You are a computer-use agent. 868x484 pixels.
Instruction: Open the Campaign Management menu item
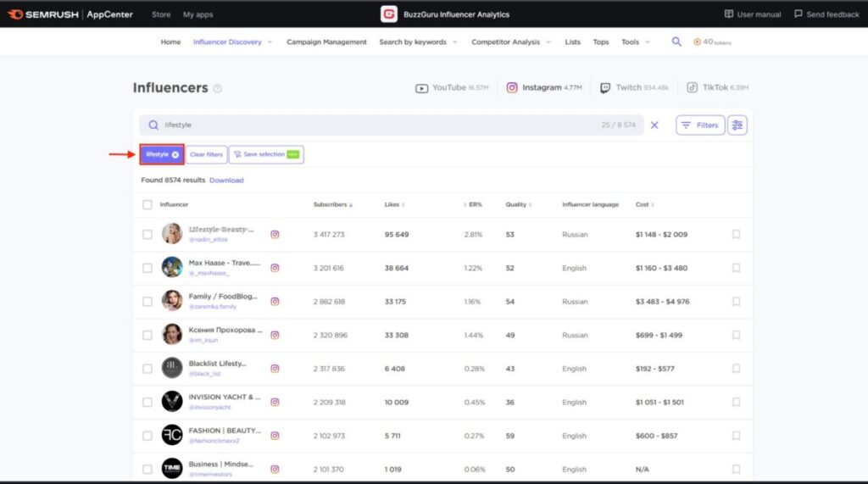tap(326, 42)
